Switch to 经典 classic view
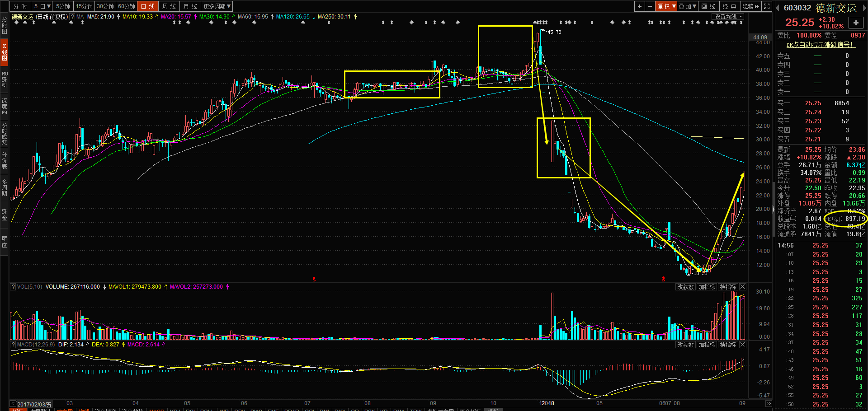868x411 pixels. pyautogui.click(x=729, y=6)
